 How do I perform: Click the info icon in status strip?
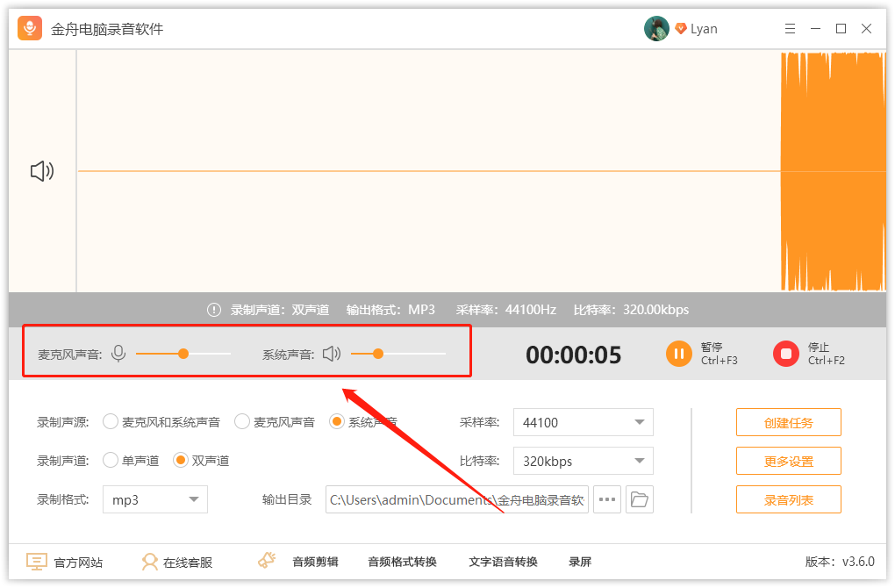pos(213,310)
